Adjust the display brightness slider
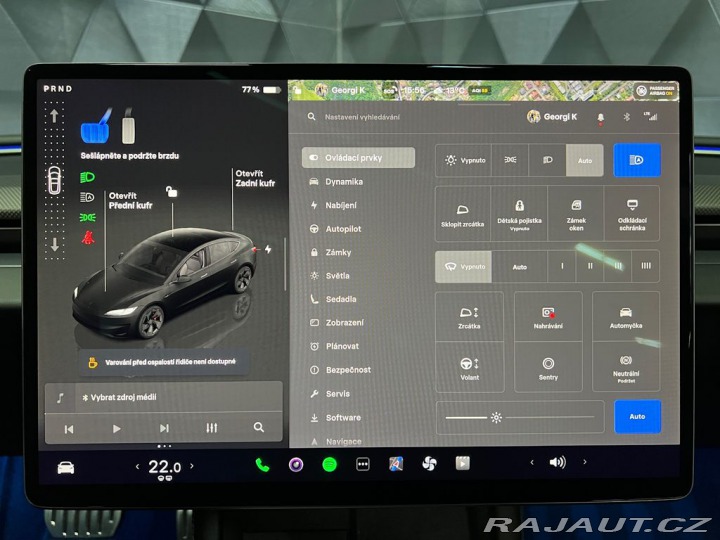Viewport: 720px width, 540px height. point(520,417)
